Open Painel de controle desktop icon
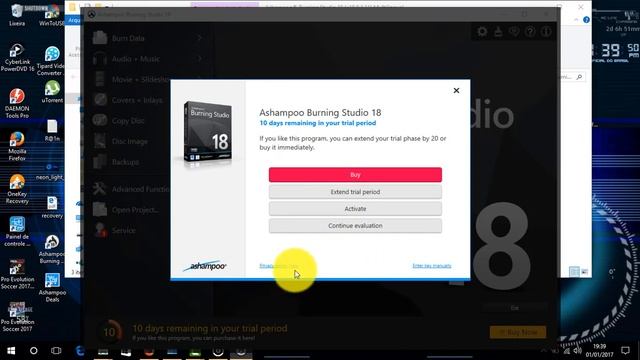This screenshot has width=640, height=360. click(x=17, y=231)
